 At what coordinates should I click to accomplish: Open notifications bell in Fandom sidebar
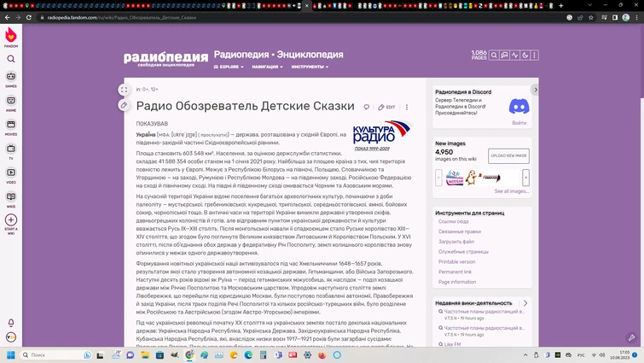(11, 322)
